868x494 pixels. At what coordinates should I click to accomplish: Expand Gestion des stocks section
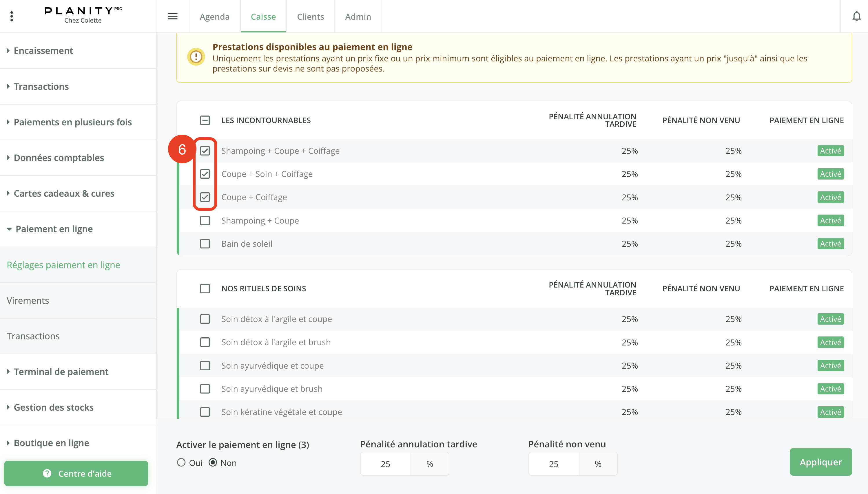(53, 407)
